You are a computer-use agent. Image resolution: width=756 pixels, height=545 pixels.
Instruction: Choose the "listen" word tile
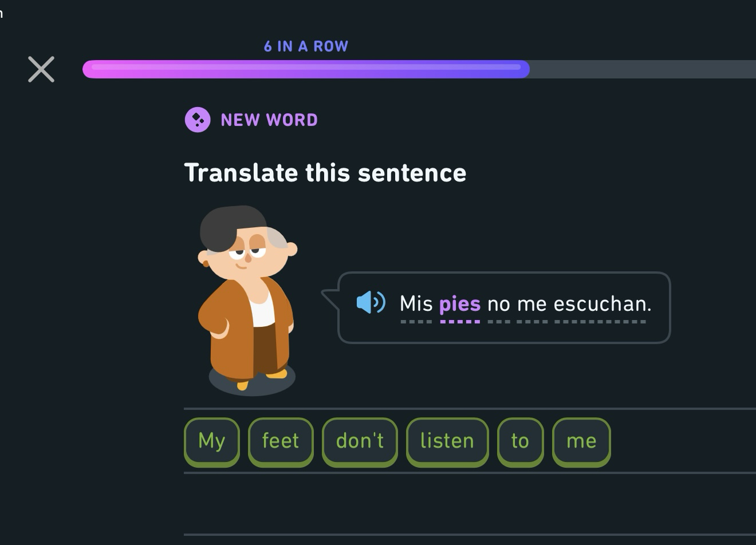tap(447, 441)
